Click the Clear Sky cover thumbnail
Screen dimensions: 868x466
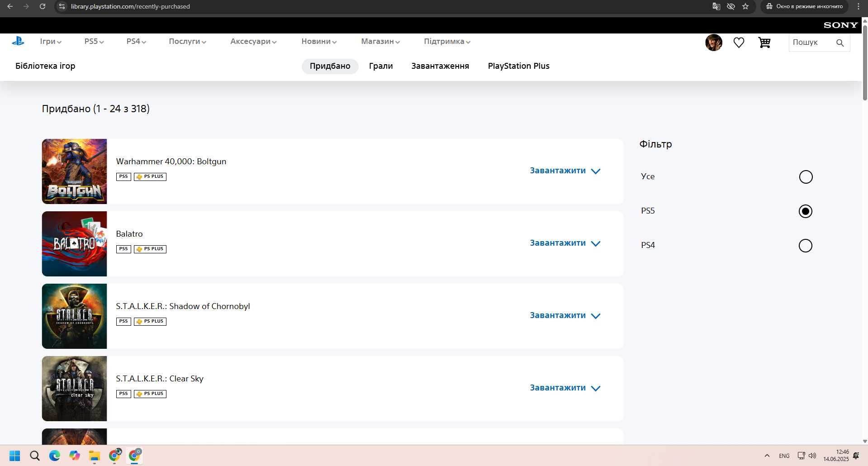(75, 389)
